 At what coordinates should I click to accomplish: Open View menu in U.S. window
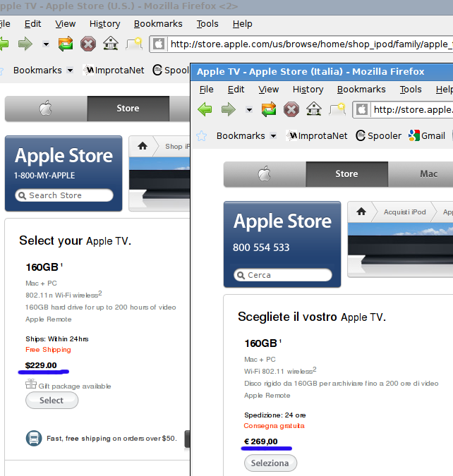(66, 24)
